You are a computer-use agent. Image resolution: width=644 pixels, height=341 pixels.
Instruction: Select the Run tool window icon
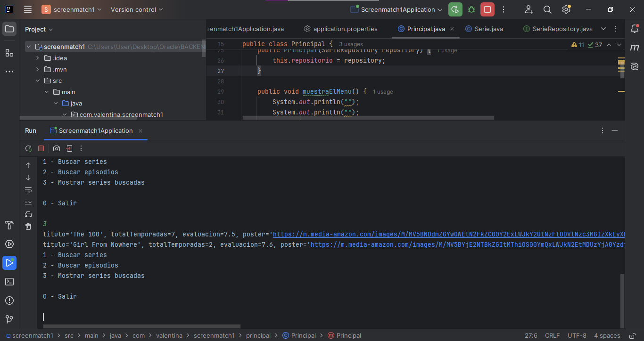pos(9,263)
